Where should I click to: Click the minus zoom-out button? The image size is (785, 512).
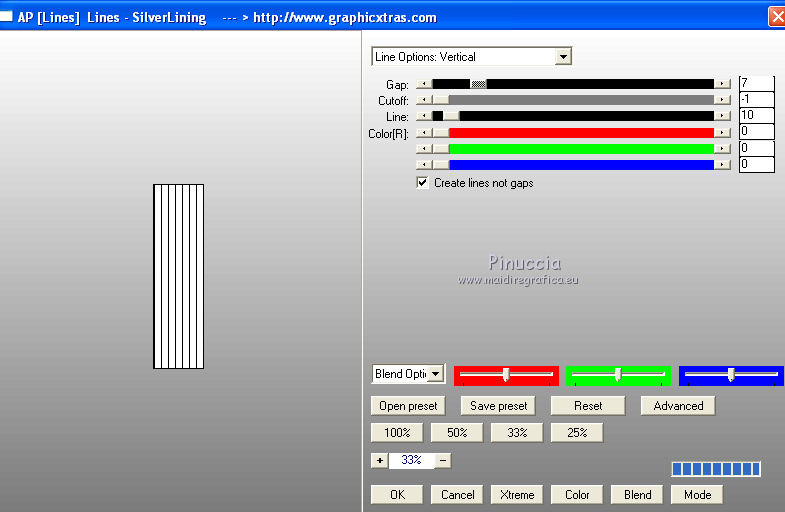point(443,460)
